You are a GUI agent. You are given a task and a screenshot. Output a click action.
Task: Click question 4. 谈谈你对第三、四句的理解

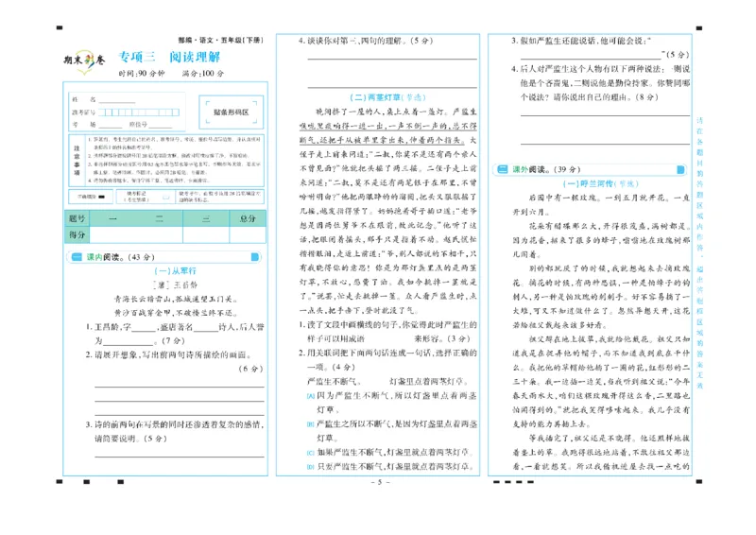(x=365, y=41)
